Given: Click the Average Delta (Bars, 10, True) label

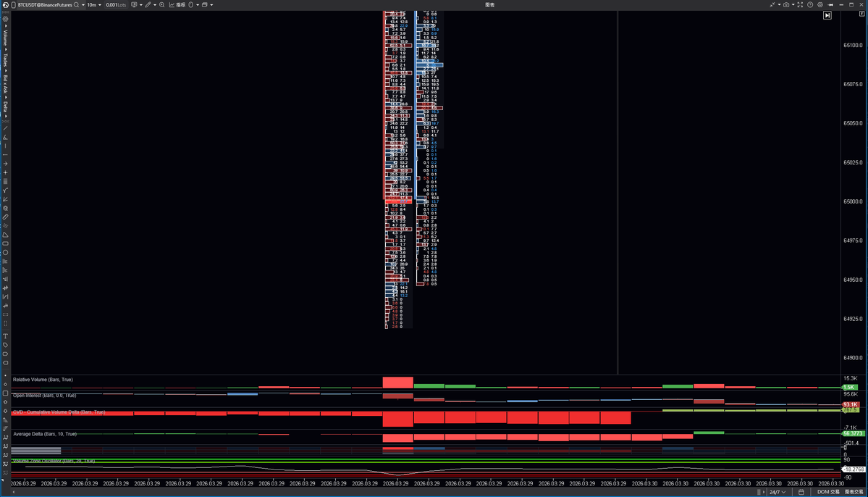Looking at the screenshot, I should (45, 434).
